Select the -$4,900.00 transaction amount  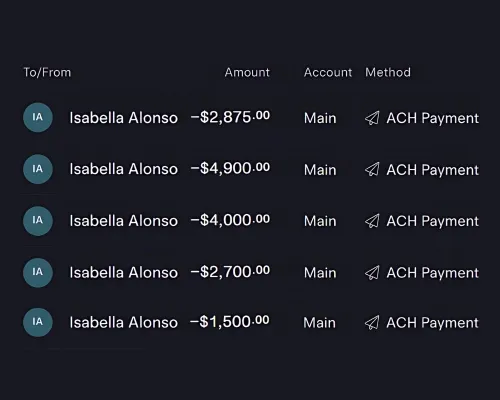pos(230,168)
